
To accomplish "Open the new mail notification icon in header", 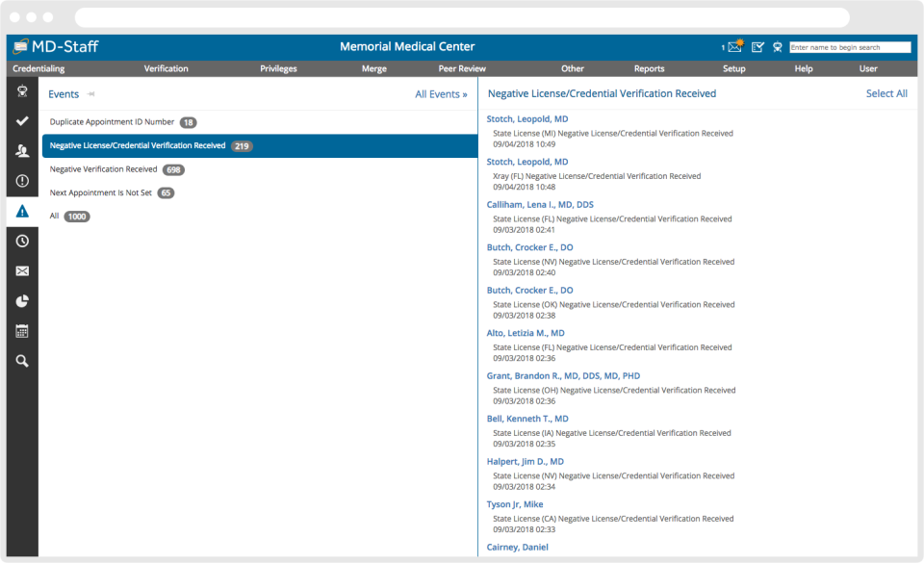I will tap(733, 46).
